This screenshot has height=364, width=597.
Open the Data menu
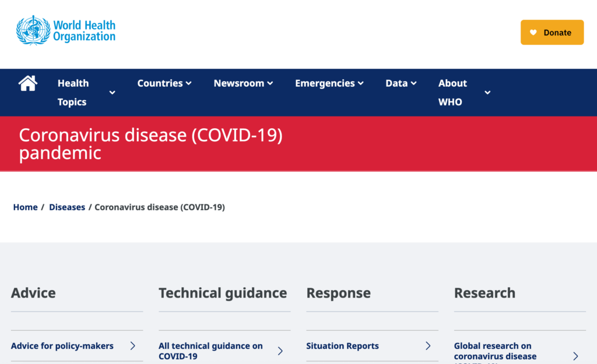[x=401, y=83]
